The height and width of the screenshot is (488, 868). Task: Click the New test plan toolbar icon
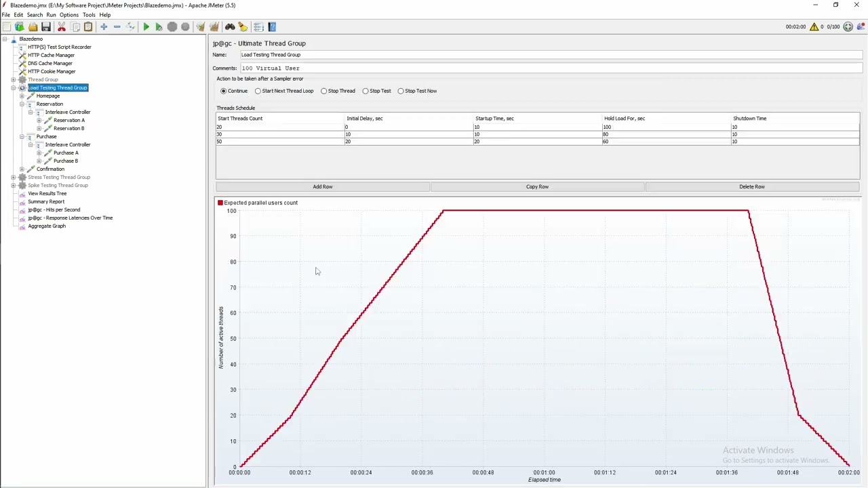click(x=7, y=27)
